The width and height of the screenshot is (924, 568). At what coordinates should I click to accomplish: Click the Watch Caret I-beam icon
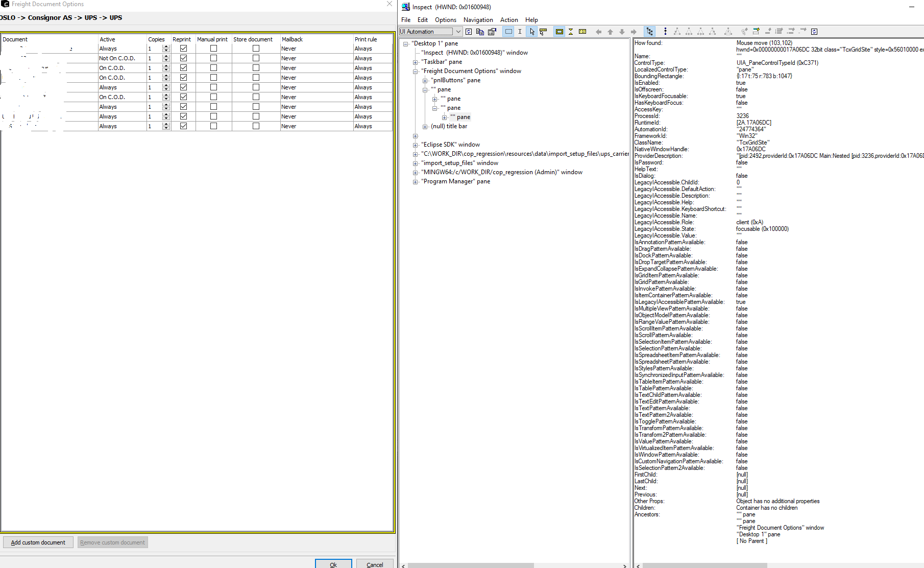520,31
